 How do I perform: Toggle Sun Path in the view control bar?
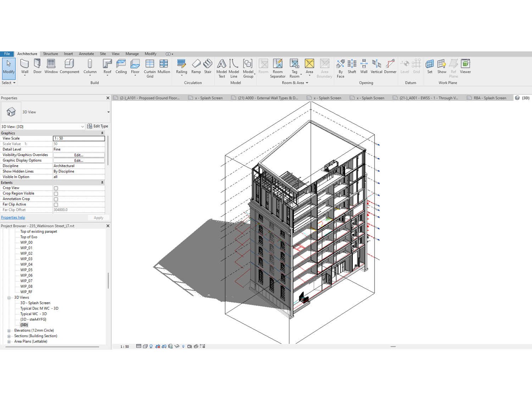click(150, 347)
